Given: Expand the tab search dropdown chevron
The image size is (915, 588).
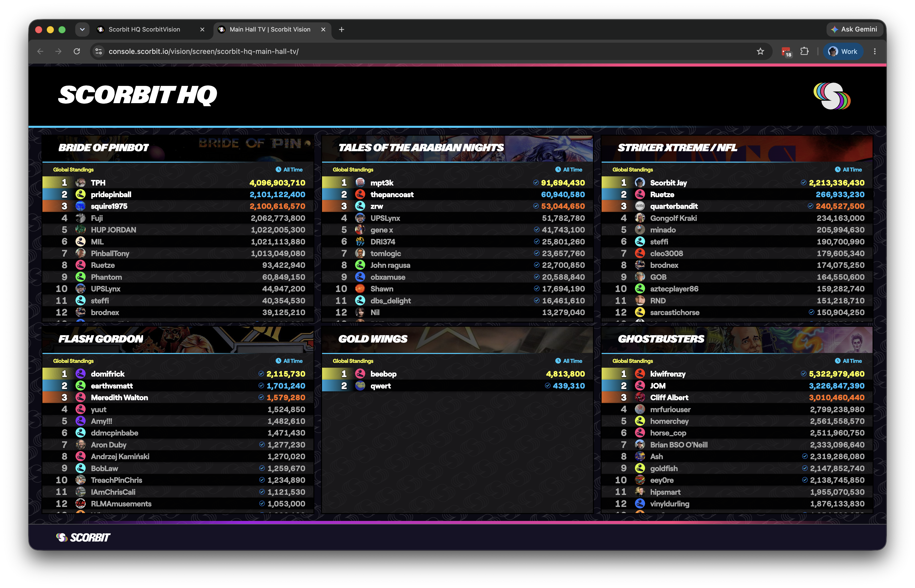Looking at the screenshot, I should [82, 29].
